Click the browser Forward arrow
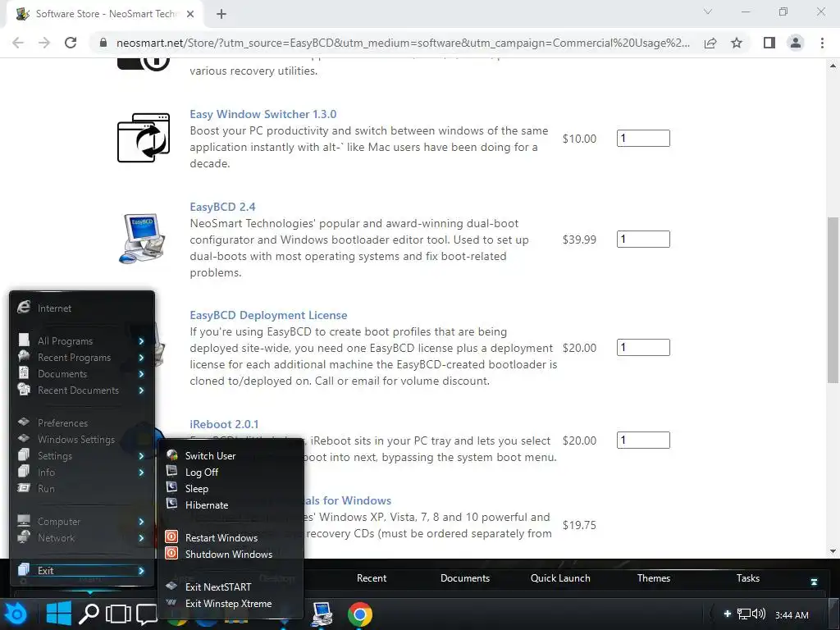840x630 pixels. pos(44,43)
